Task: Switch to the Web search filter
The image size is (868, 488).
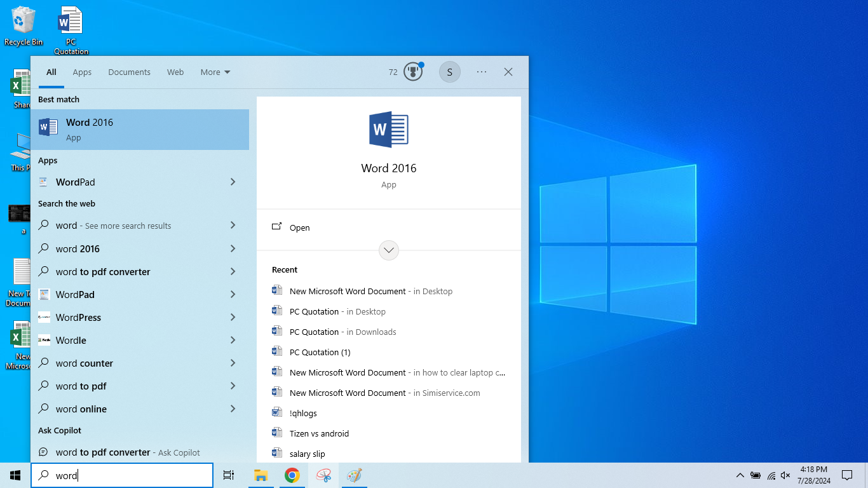Action: (x=175, y=72)
